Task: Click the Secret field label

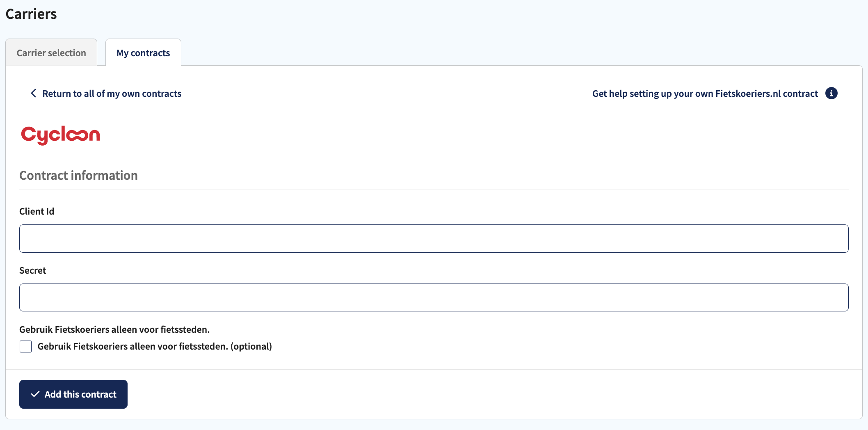Action: [x=32, y=270]
